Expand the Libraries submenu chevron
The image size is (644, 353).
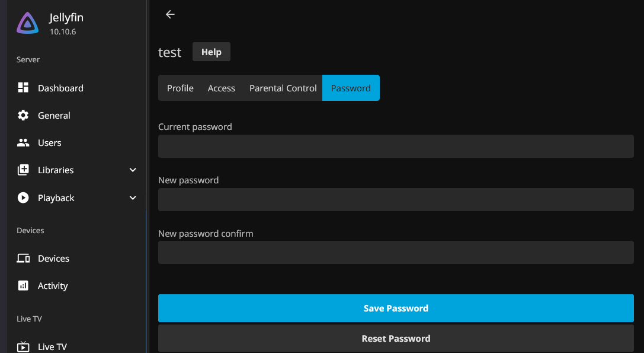click(x=133, y=170)
